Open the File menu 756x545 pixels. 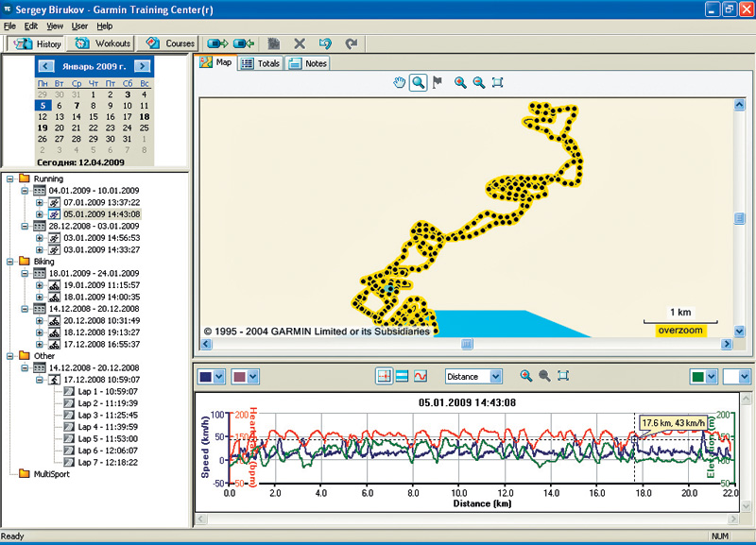tap(9, 26)
